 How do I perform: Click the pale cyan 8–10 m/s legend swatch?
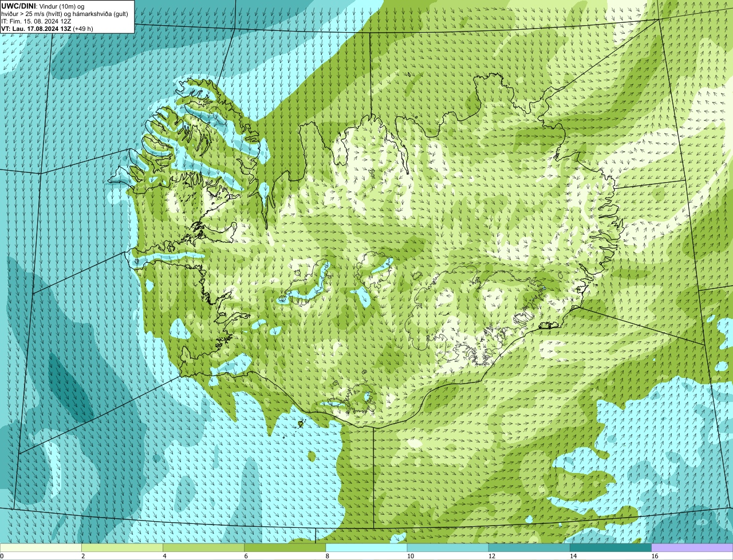point(366,547)
